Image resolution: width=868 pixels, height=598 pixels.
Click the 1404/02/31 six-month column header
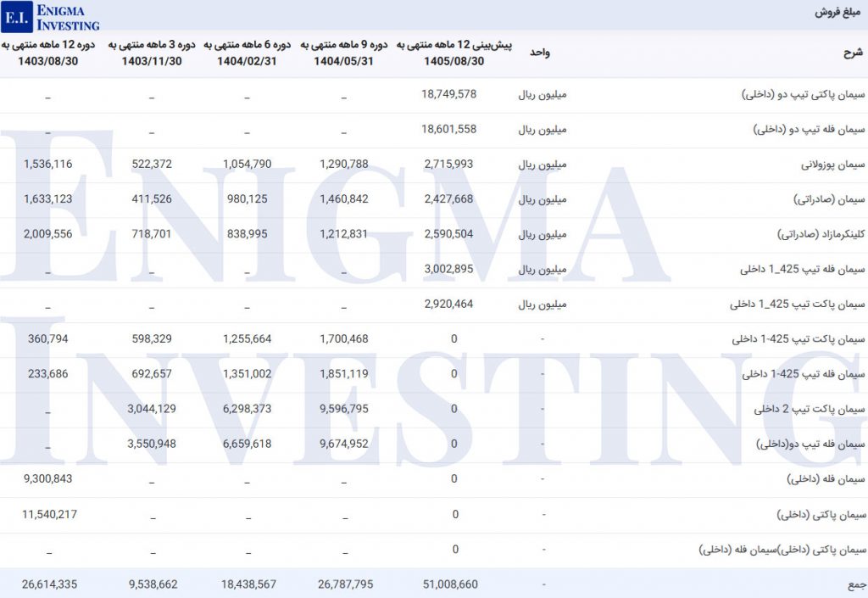(248, 53)
